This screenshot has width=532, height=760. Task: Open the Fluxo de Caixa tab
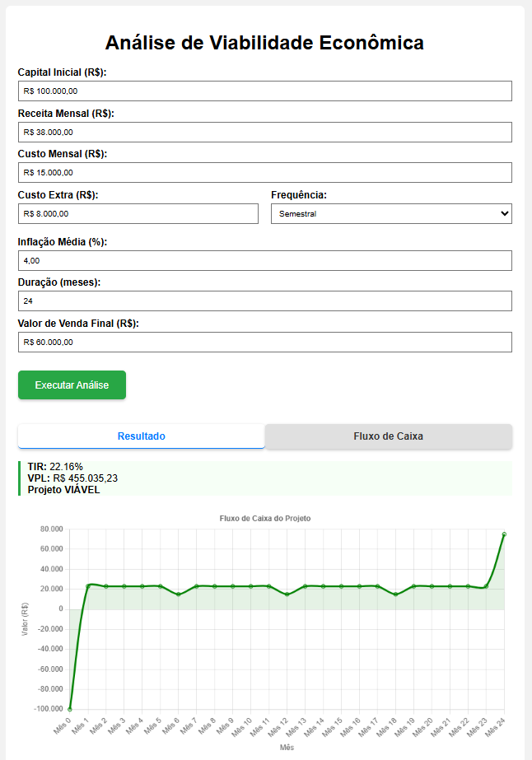[388, 436]
